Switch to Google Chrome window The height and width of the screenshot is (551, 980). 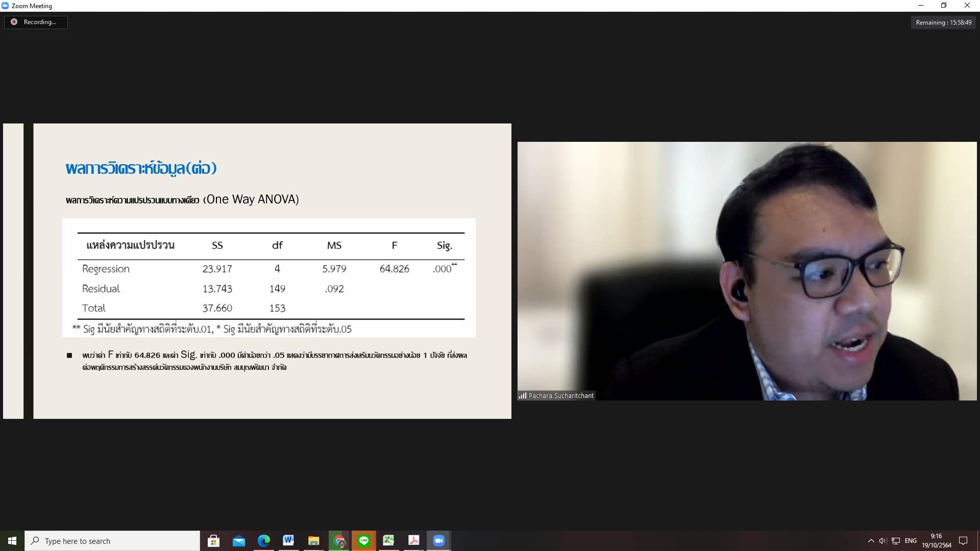339,541
